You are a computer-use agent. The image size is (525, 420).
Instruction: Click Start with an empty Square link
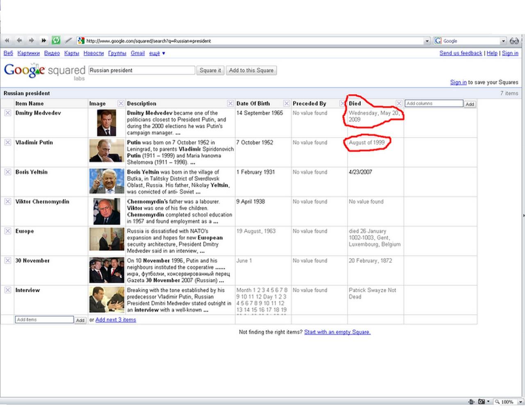337,332
